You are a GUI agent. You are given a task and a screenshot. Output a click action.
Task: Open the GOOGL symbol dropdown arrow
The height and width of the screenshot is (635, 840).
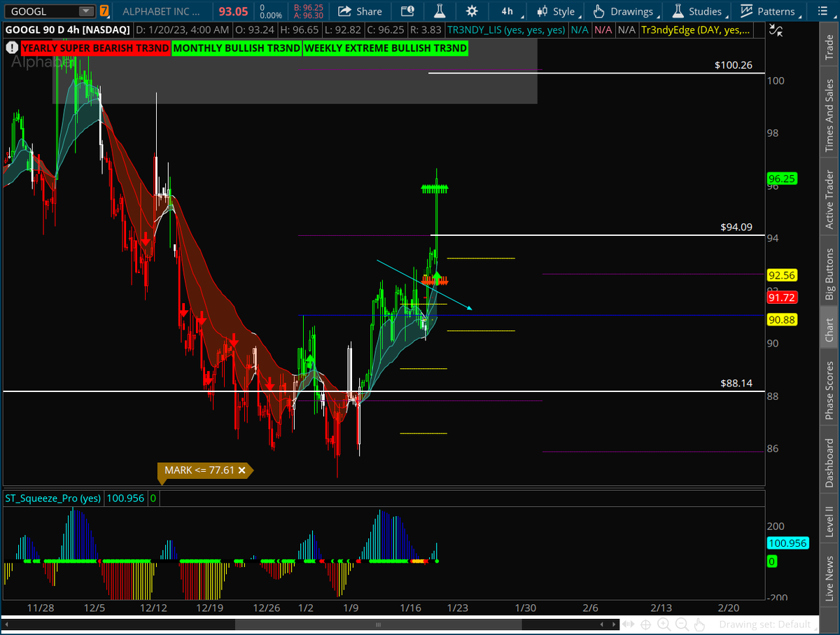click(87, 11)
